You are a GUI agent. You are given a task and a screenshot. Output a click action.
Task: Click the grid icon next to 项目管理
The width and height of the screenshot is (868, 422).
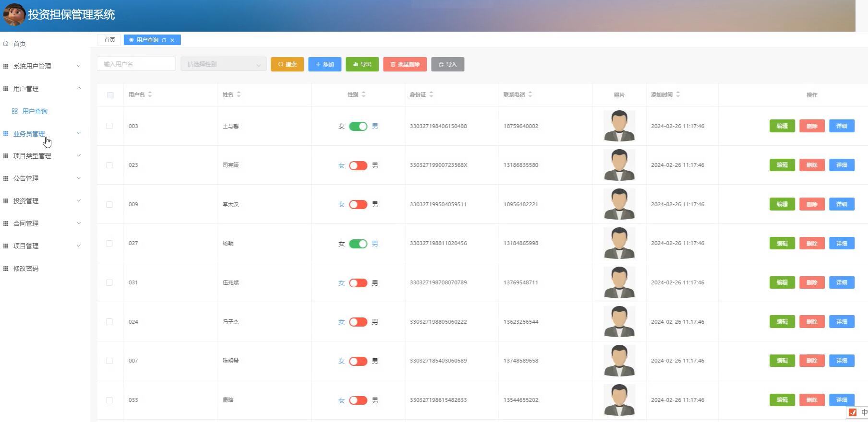pyautogui.click(x=6, y=246)
